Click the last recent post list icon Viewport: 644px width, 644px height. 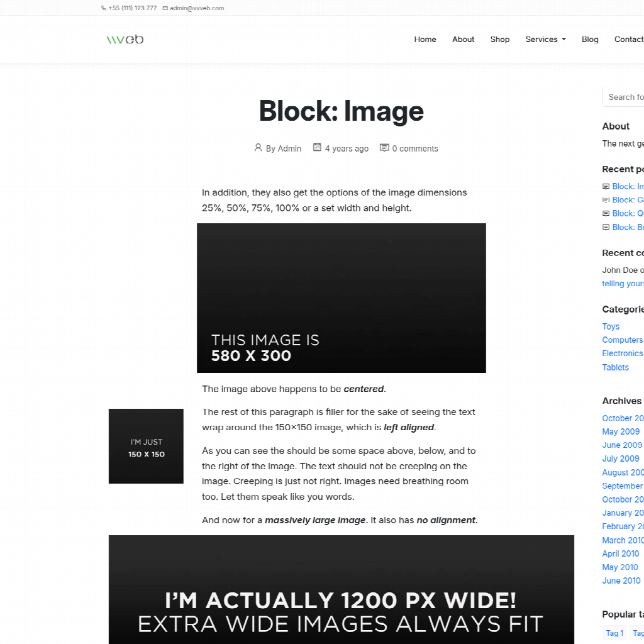(606, 227)
